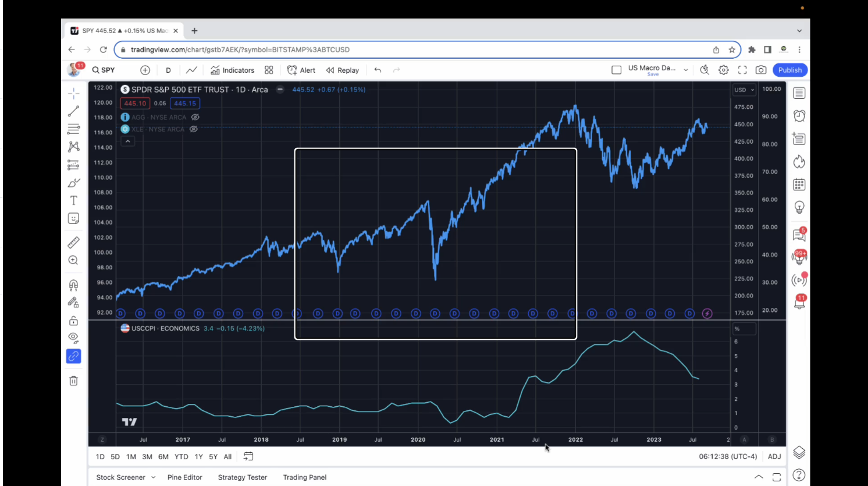Click the Publish button
Screen dimensions: 868x486
(x=790, y=70)
